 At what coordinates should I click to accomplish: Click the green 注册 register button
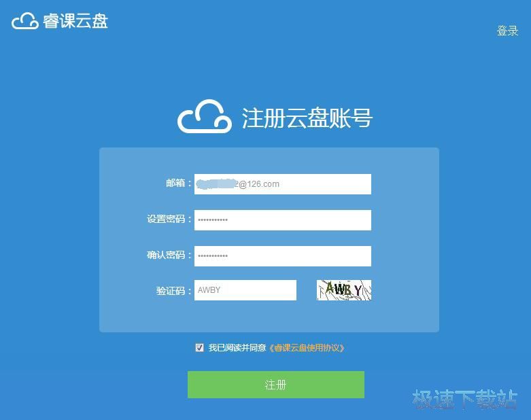276,385
